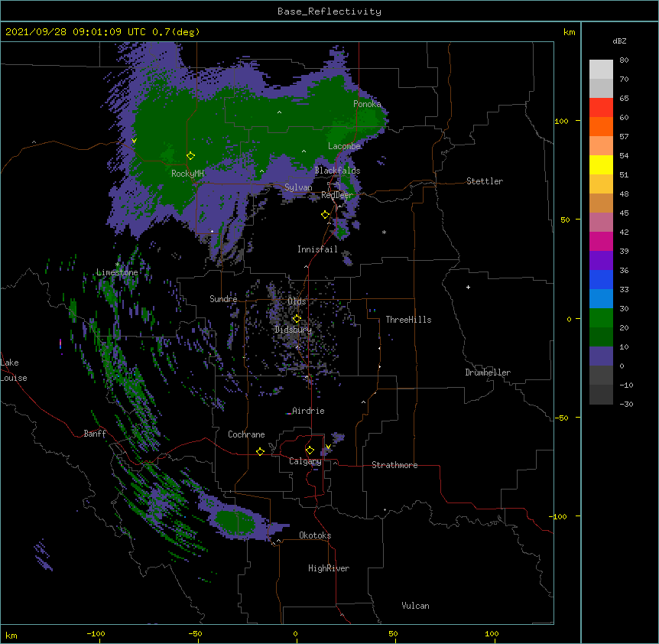Screen dimensions: 659x644
Task: Click the Cochrane town label
Action: 246,434
